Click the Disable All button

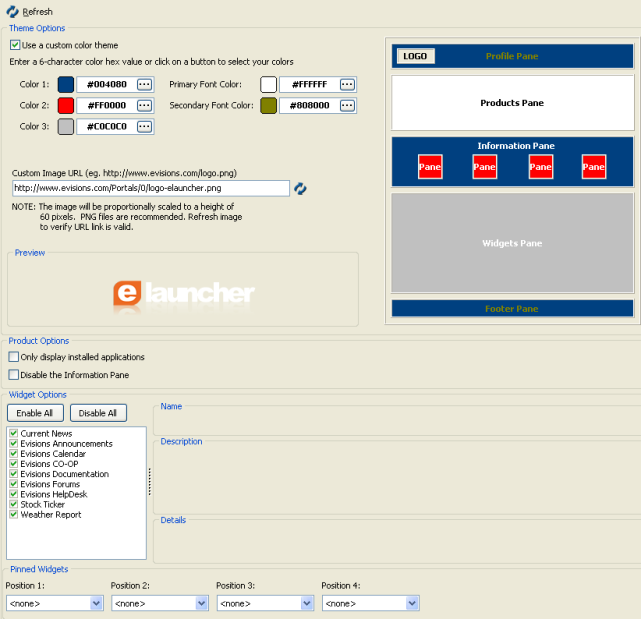tap(98, 413)
